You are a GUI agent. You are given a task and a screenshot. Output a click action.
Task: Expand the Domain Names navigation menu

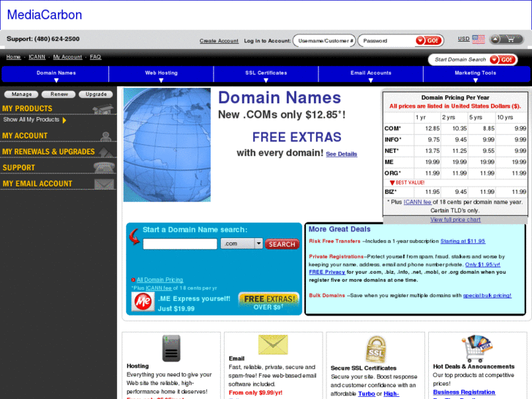tap(56, 74)
